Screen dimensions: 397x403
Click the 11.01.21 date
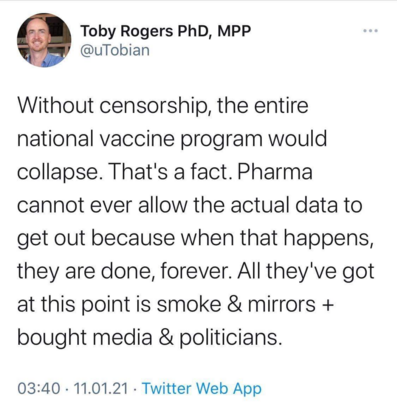tap(101, 388)
